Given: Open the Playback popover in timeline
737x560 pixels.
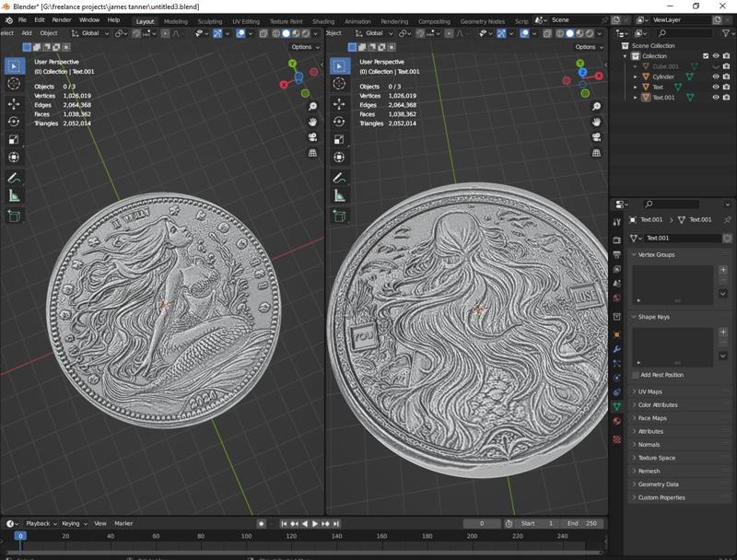Looking at the screenshot, I should pos(40,523).
